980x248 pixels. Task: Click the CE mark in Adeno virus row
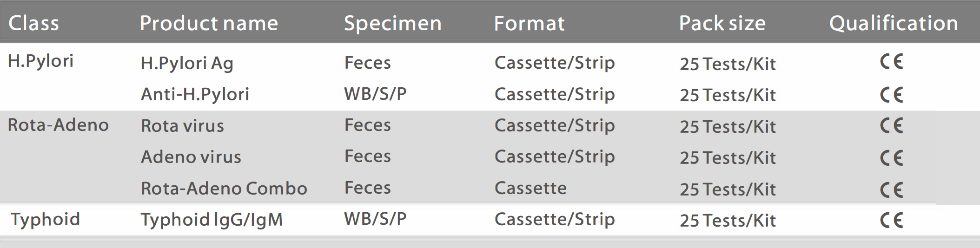tap(891, 158)
